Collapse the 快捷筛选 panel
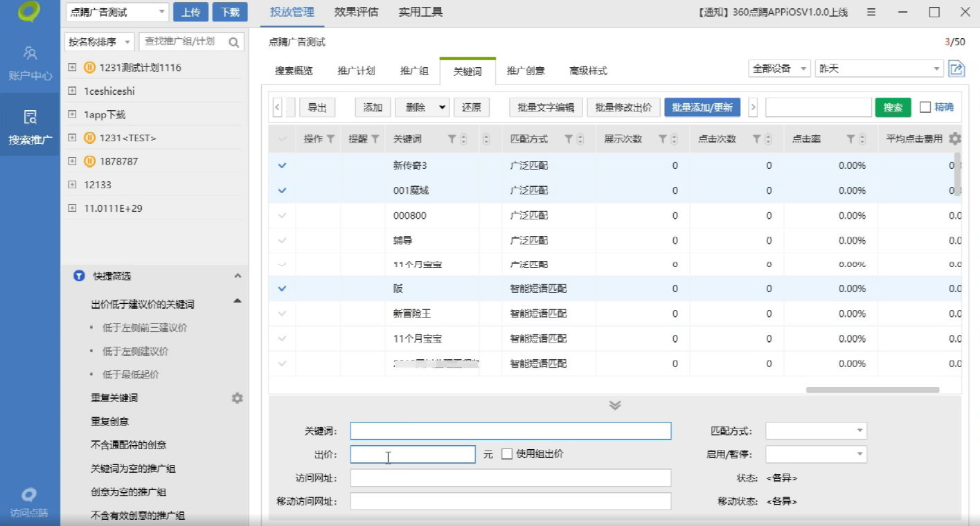The width and height of the screenshot is (980, 526). (238, 276)
